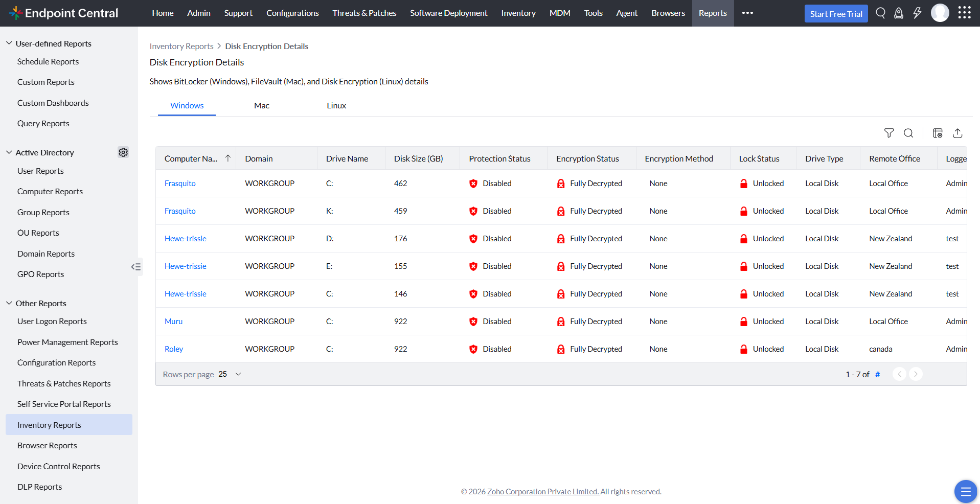The height and width of the screenshot is (504, 980).
Task: Open Device Control Reports in sidebar
Action: click(x=59, y=466)
